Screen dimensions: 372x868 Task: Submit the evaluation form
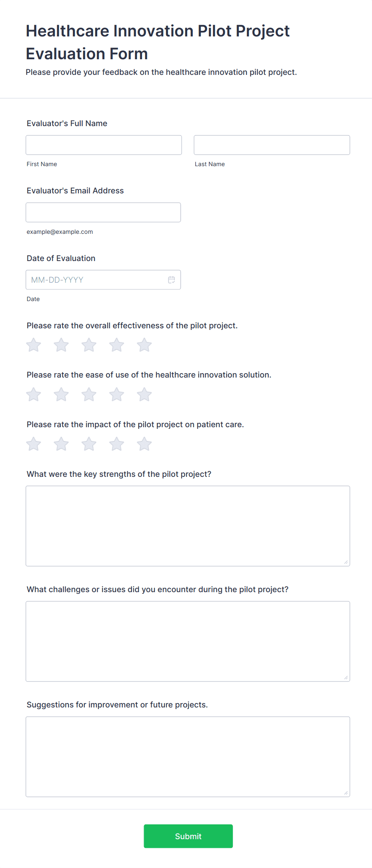click(188, 836)
